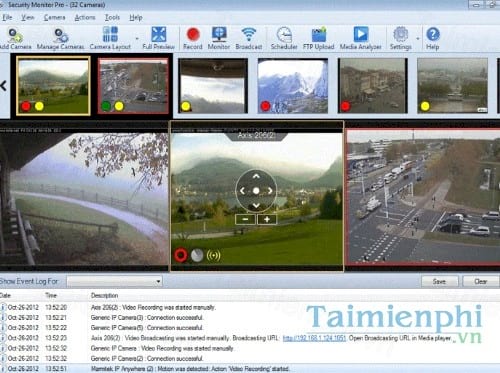Click the Description column header
The height and width of the screenshot is (373, 500).
coord(104,295)
